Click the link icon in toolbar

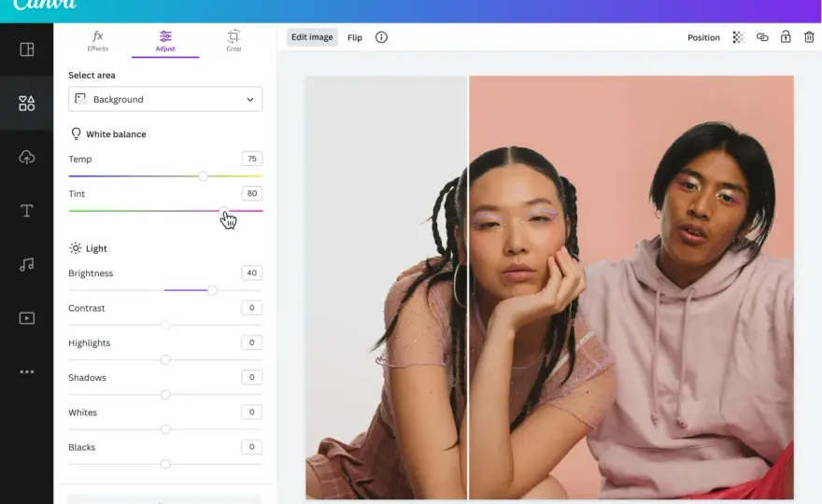[x=762, y=37]
